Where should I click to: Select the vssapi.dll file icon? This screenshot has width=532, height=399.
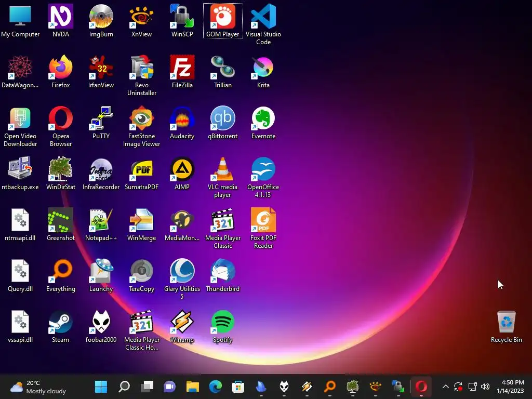(20, 326)
